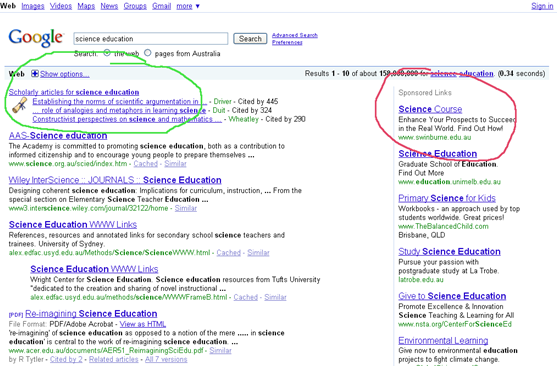This screenshot has width=557, height=366.
Task: Select 'the web' radio button
Action: click(x=107, y=53)
